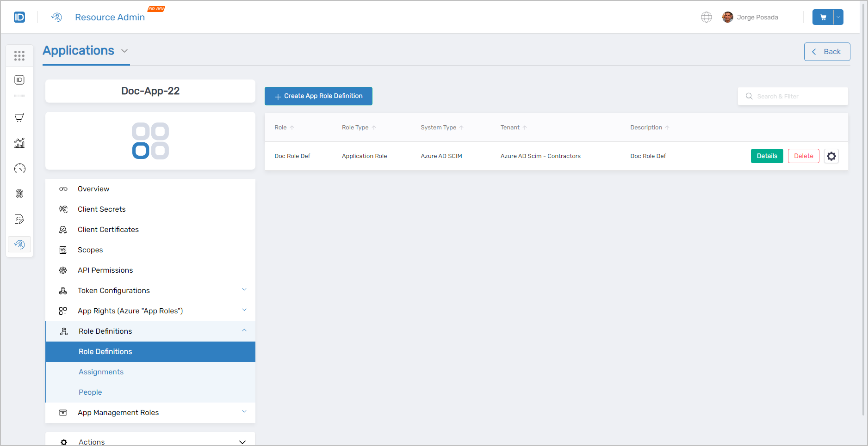
Task: Open the shopping cart sidebar icon
Action: (19, 117)
